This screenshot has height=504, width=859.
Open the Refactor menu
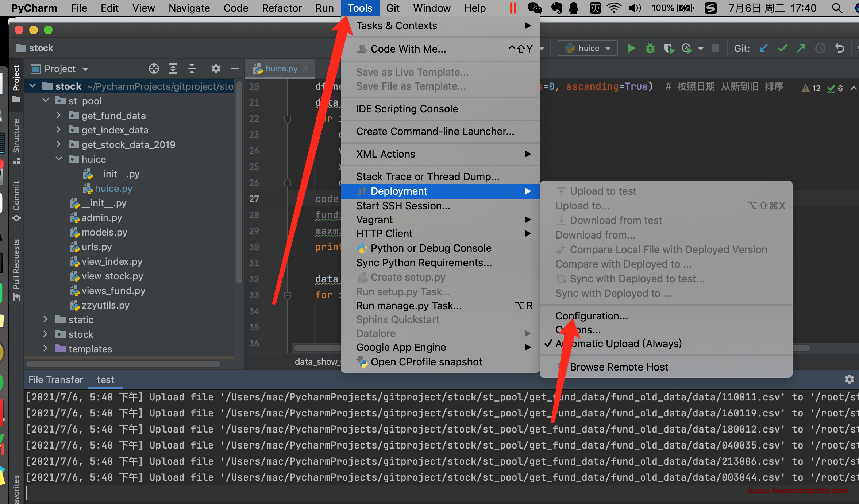[282, 8]
